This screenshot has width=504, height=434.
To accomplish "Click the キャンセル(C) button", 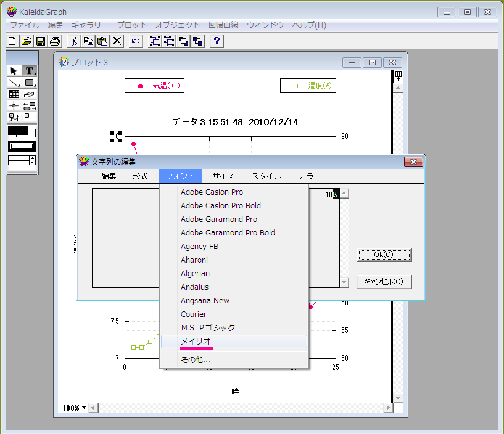I will click(x=384, y=282).
